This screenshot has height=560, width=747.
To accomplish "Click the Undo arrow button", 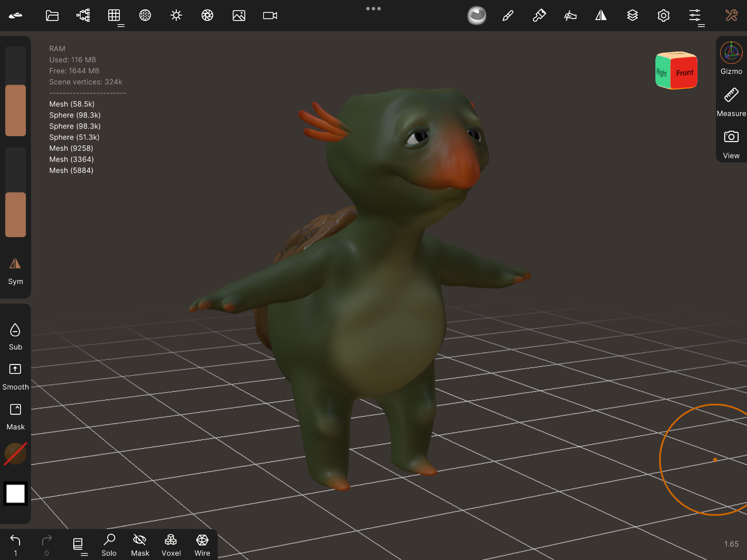I will [x=15, y=540].
